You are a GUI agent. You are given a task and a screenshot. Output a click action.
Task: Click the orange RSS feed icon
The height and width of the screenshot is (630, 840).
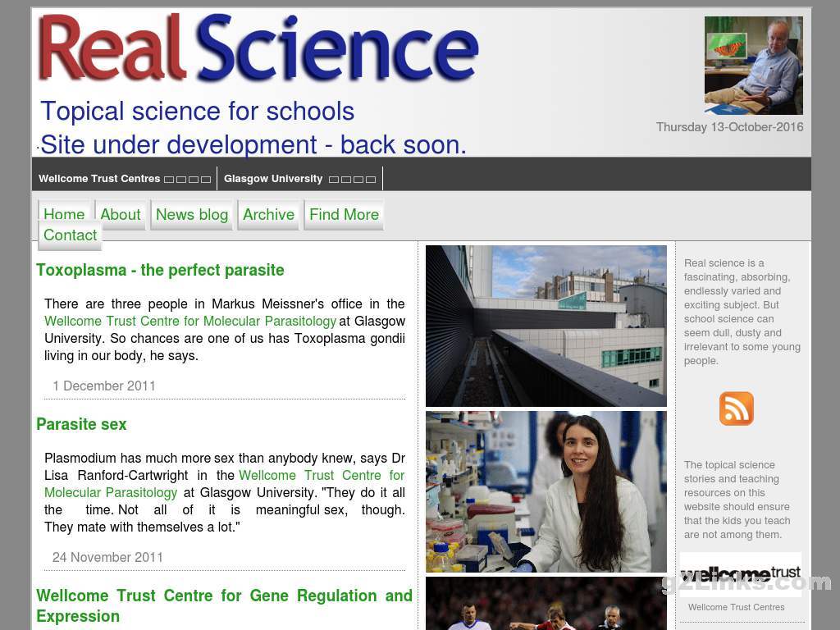(x=736, y=409)
